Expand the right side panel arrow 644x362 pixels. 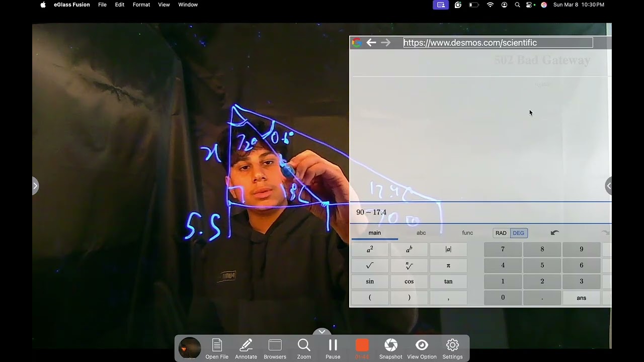click(608, 186)
